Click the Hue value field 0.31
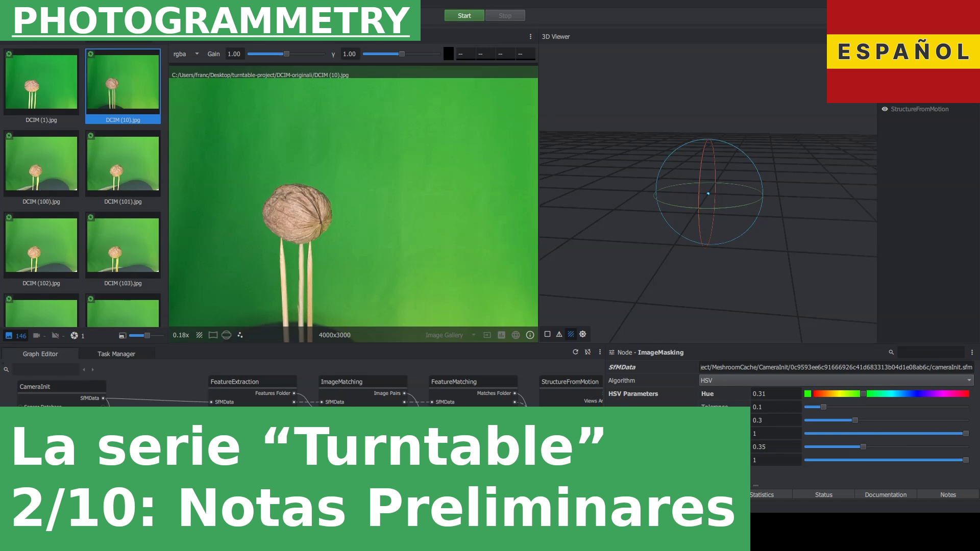 pyautogui.click(x=775, y=394)
